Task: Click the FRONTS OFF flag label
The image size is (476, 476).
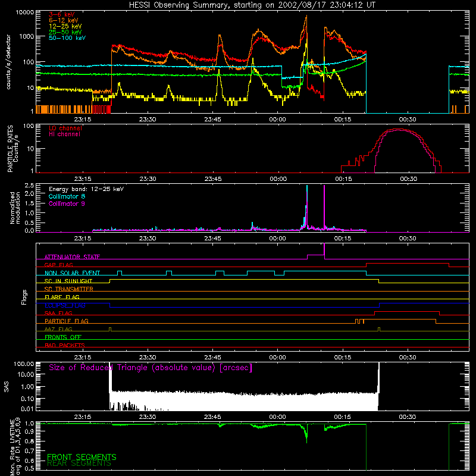Action: click(63, 337)
